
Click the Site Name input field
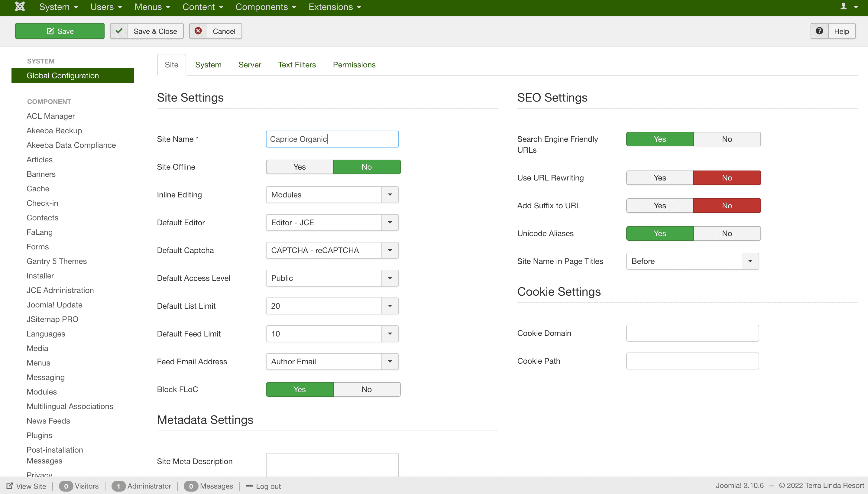coord(332,139)
